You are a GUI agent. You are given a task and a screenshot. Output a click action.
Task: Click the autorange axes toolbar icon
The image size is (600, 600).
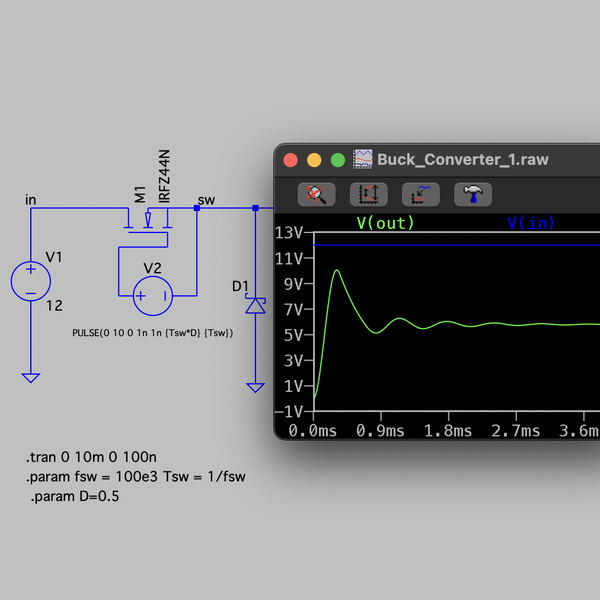point(368,194)
